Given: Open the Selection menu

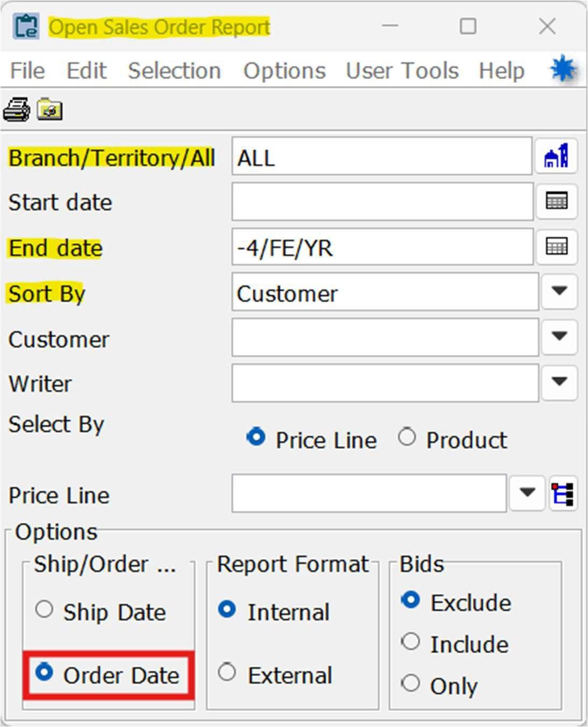Looking at the screenshot, I should point(174,70).
